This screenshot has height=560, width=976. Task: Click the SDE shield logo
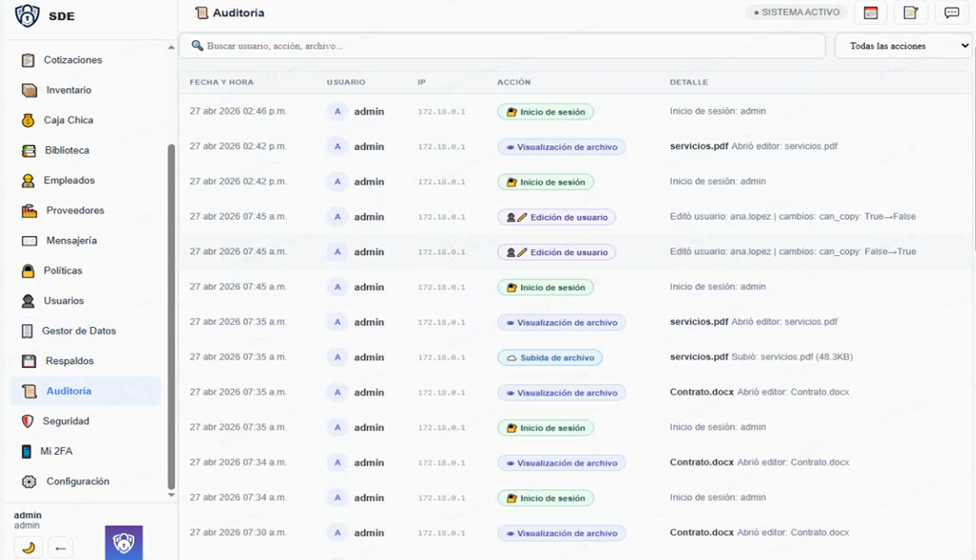click(27, 16)
